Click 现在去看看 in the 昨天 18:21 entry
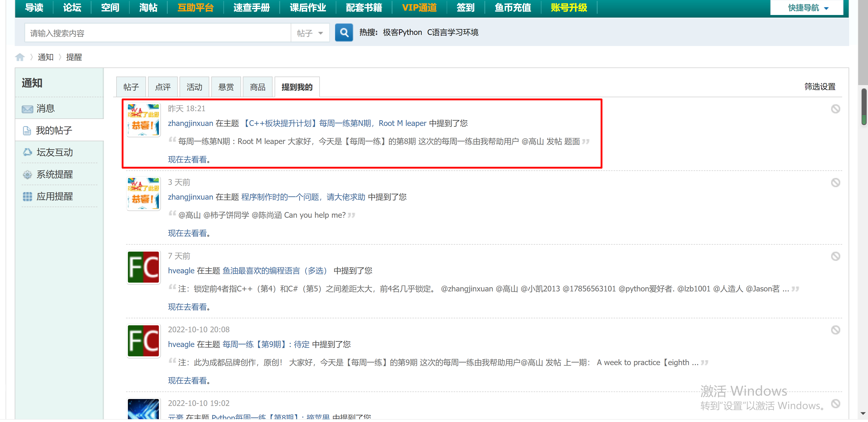 (x=187, y=160)
